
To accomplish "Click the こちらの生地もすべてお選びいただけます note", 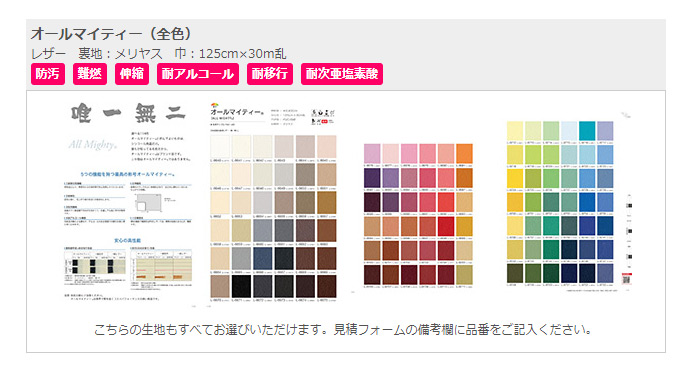I will coord(343,330).
